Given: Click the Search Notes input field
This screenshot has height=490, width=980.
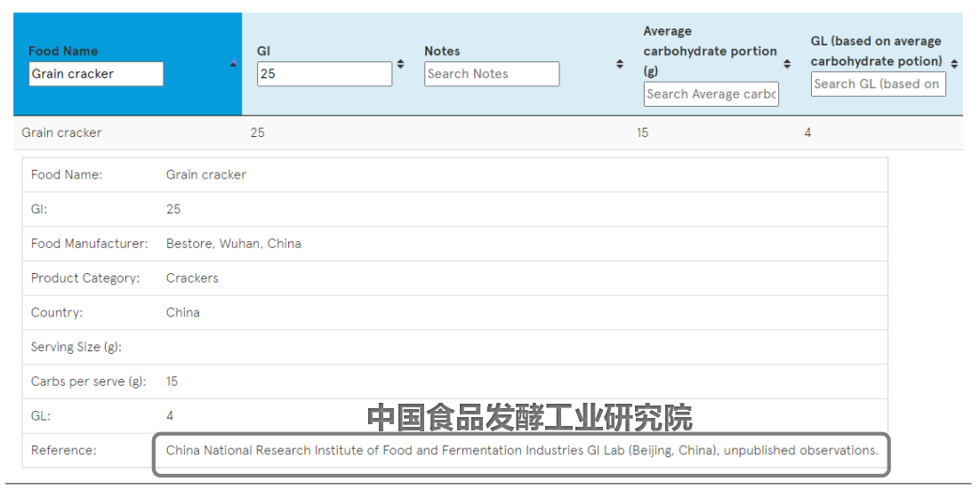Looking at the screenshot, I should click(x=492, y=74).
